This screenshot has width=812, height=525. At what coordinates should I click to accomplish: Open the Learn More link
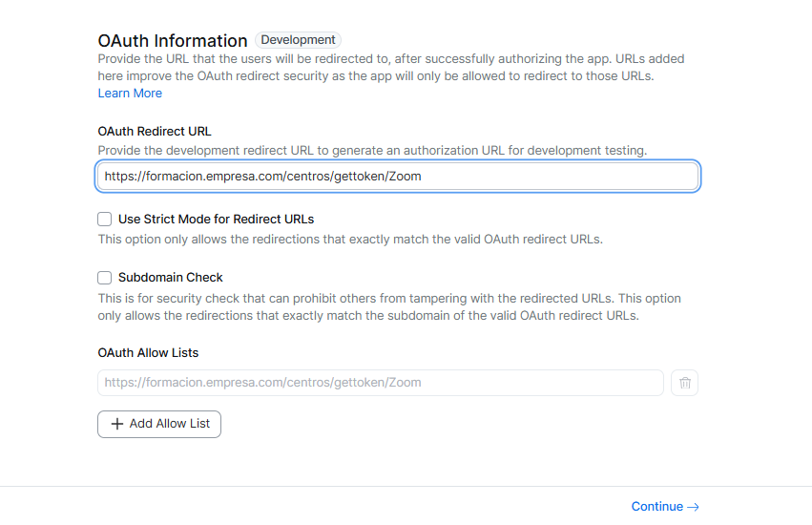130,94
